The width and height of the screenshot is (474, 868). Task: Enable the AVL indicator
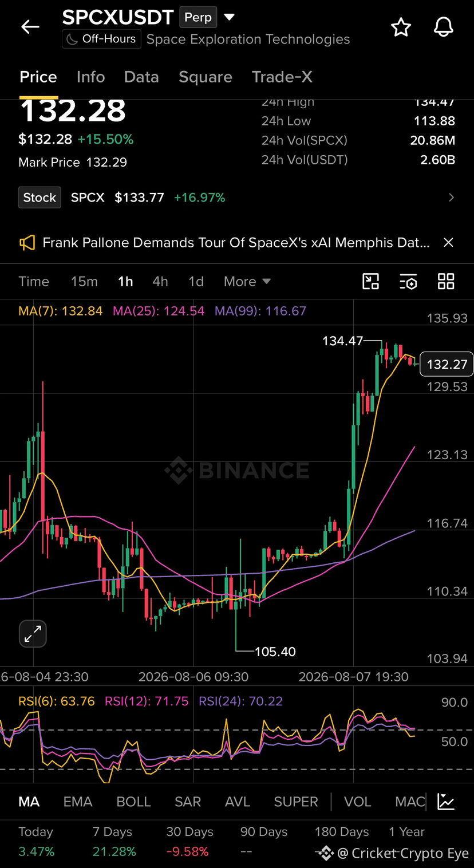pyautogui.click(x=238, y=802)
